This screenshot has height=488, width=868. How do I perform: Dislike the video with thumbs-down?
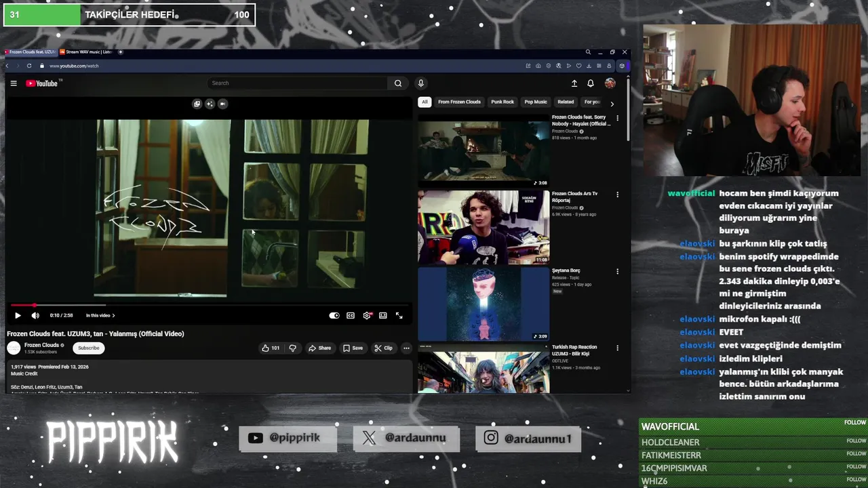coord(292,348)
